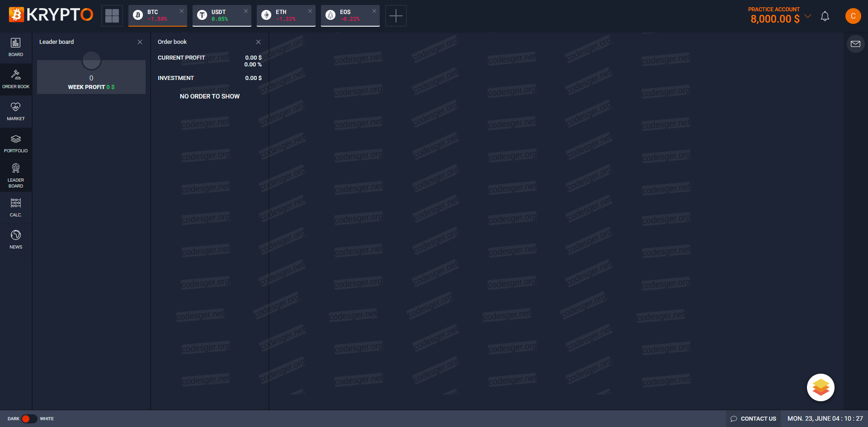Viewport: 868px width, 427px height.
Task: Toggle the Dark/White theme switch
Action: click(29, 419)
